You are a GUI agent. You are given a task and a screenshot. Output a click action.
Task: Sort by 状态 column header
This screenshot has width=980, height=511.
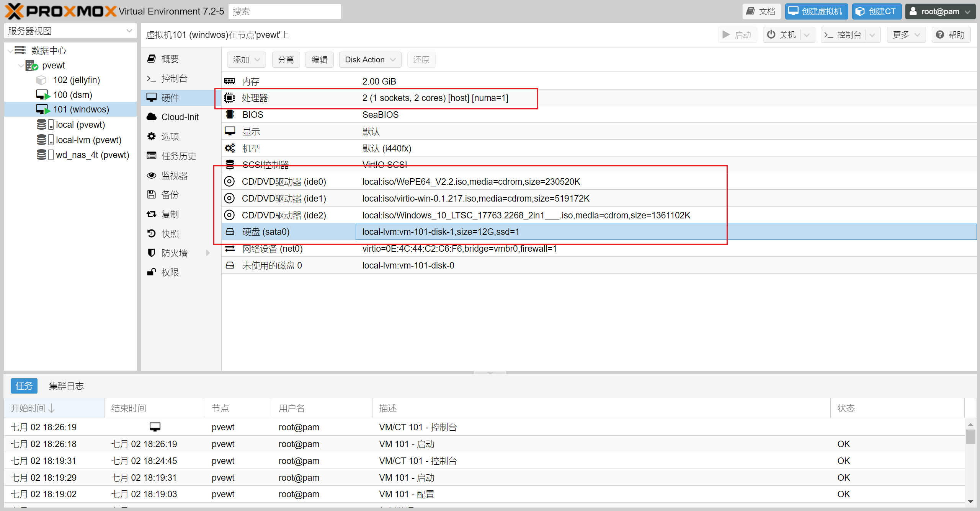[x=897, y=408]
